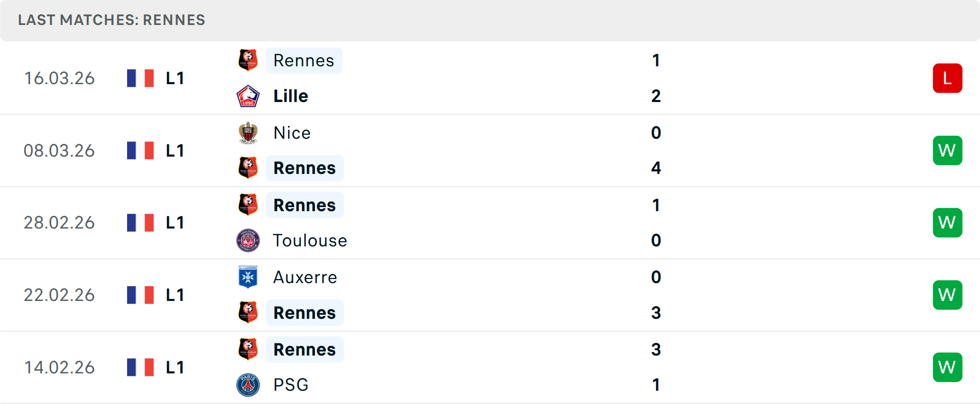Open the L1 league label on the Nice row
Screen dimensions: 980x404
click(175, 150)
